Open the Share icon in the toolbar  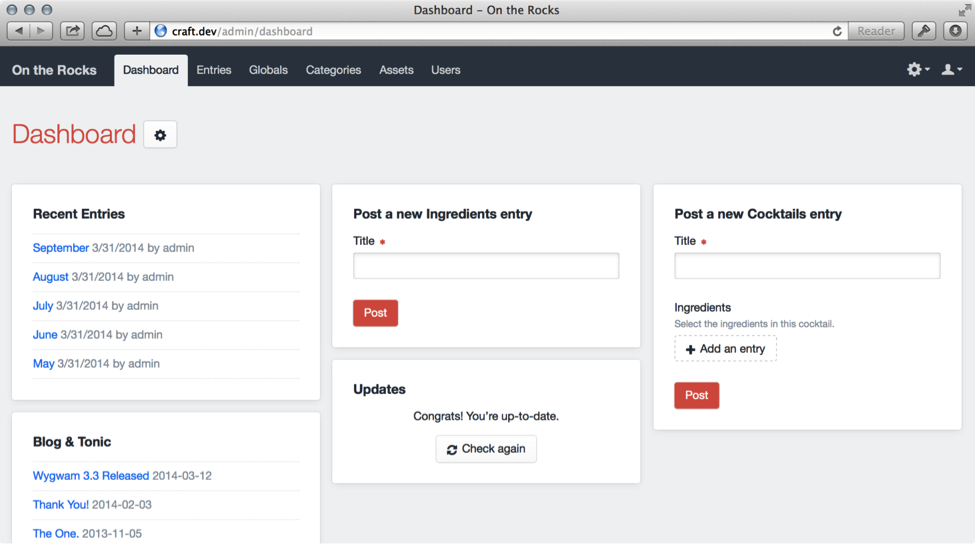tap(72, 30)
